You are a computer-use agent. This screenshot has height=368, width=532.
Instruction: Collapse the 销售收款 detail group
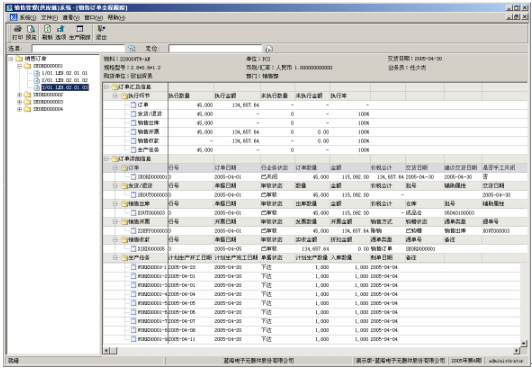tap(115, 240)
